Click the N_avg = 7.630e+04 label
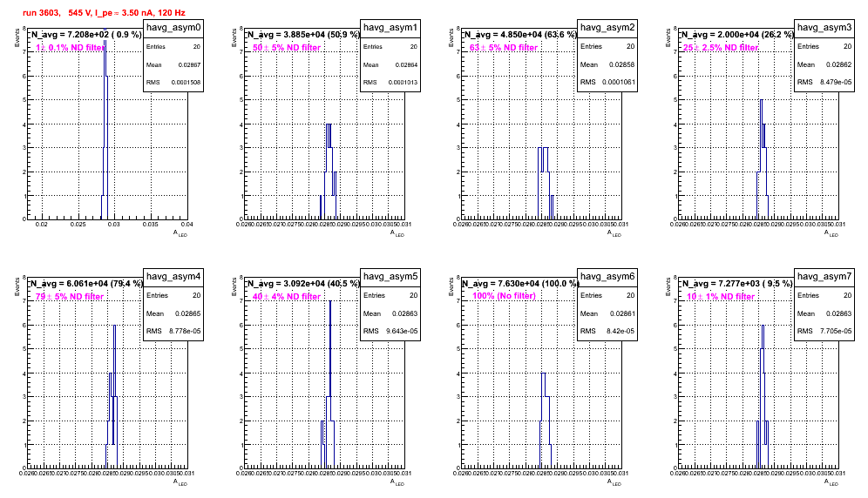The height and width of the screenshot is (498, 868). coord(520,283)
